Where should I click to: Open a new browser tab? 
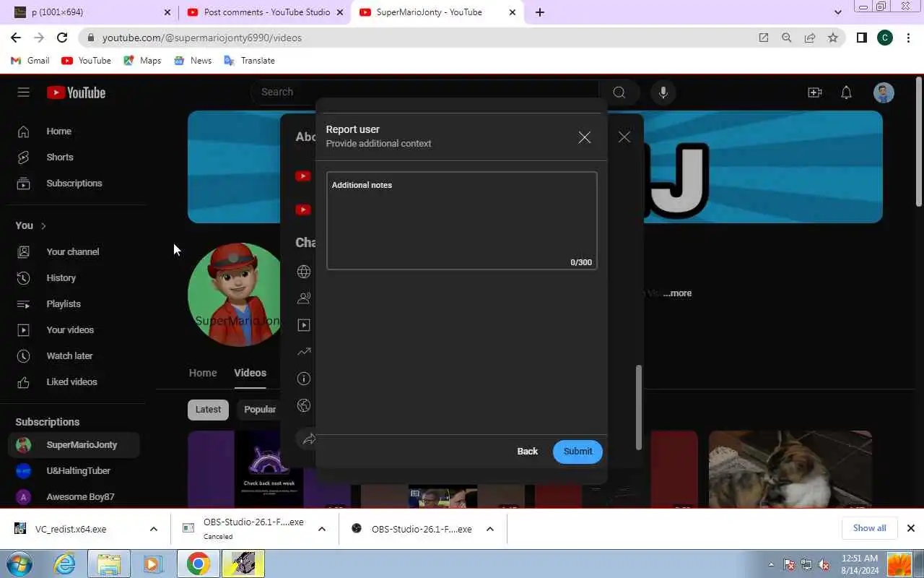point(540,12)
